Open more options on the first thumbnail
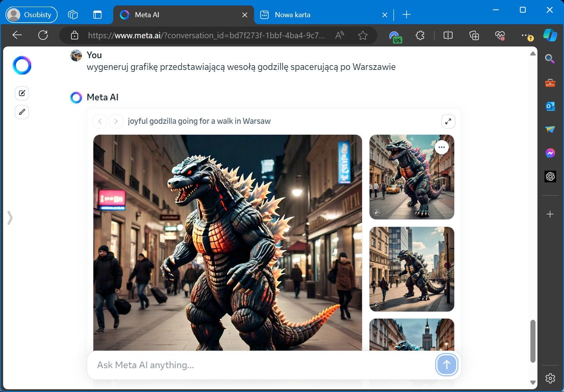The width and height of the screenshot is (564, 392). (442, 147)
